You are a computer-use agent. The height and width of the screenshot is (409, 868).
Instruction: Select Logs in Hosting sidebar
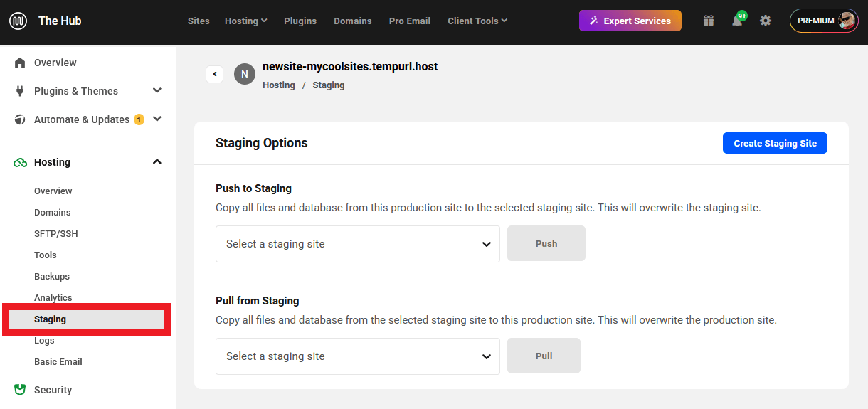44,340
